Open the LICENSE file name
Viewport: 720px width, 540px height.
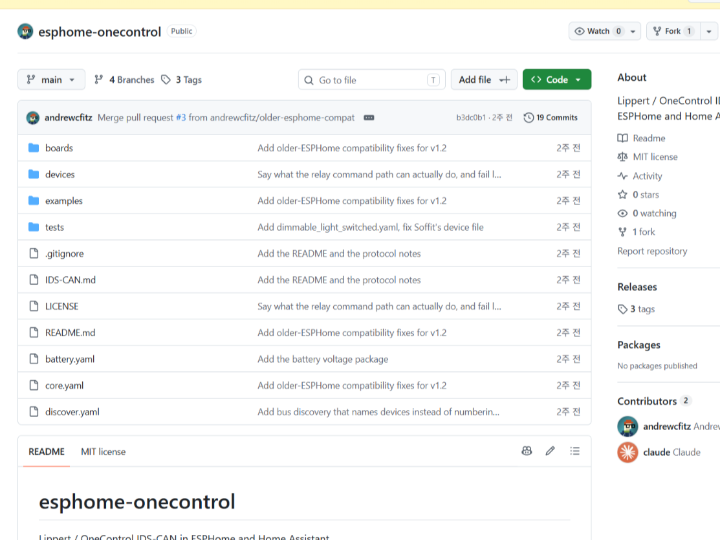click(x=62, y=306)
